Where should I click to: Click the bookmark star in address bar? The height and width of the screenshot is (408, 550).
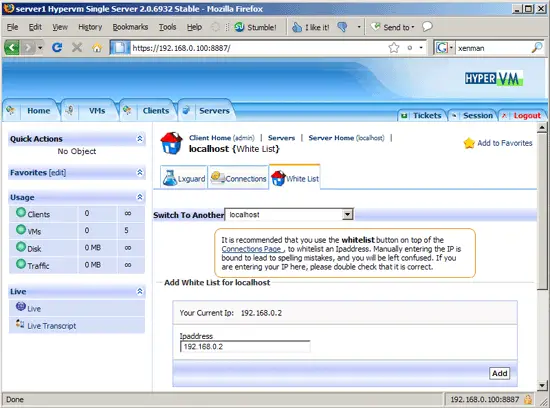pyautogui.click(x=394, y=47)
